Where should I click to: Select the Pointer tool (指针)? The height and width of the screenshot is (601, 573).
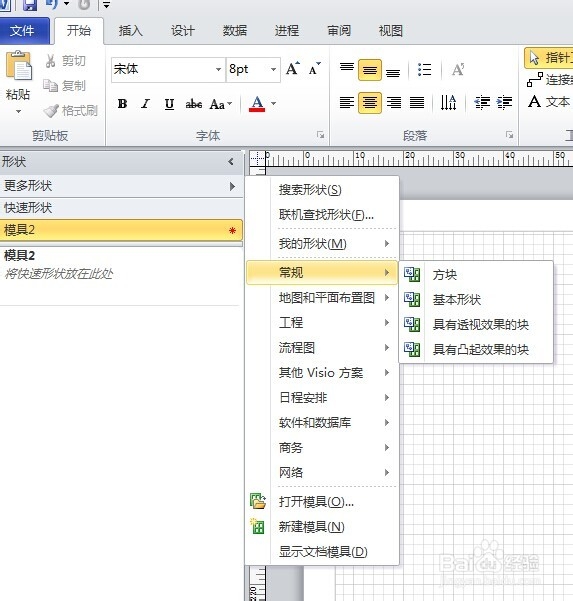tap(549, 58)
